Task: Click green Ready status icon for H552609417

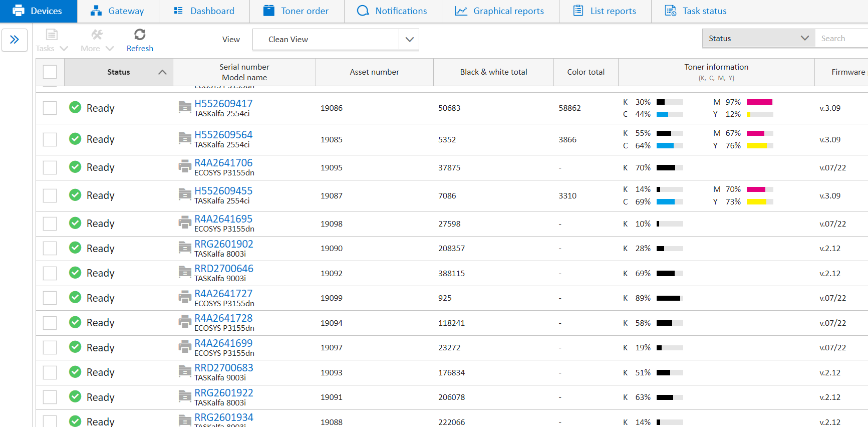Action: [75, 107]
